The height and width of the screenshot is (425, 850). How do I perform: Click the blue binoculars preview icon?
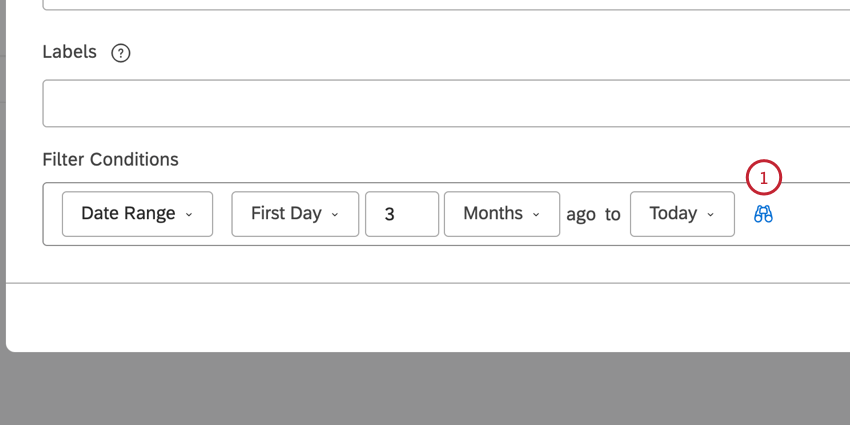coord(764,214)
